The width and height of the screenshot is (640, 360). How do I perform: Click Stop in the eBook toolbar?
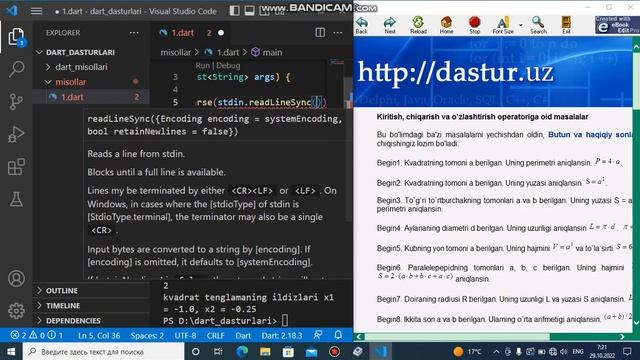[x=475, y=25]
